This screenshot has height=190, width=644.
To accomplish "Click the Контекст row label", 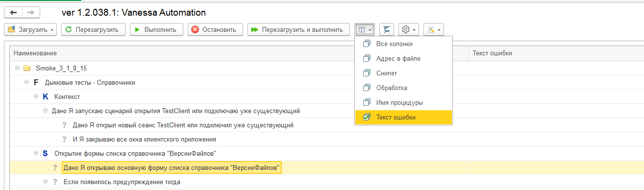I will tap(67, 97).
